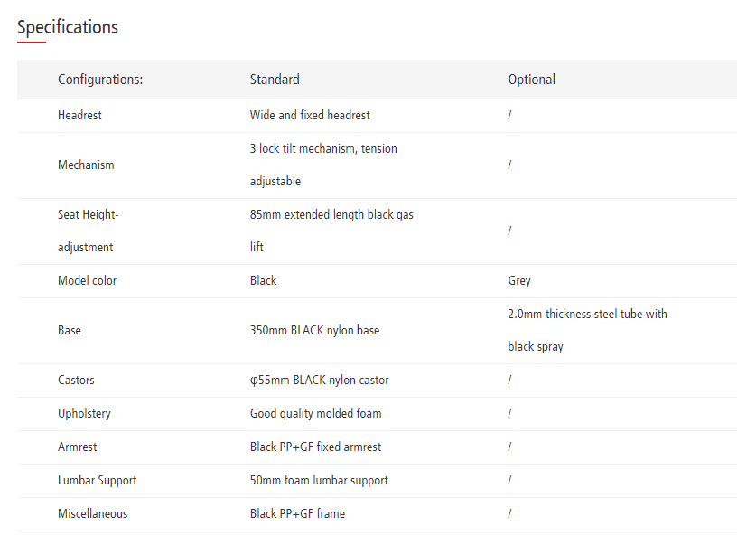Click "50mm foam lumbar support" cell
This screenshot has width=756, height=536.
(x=319, y=481)
